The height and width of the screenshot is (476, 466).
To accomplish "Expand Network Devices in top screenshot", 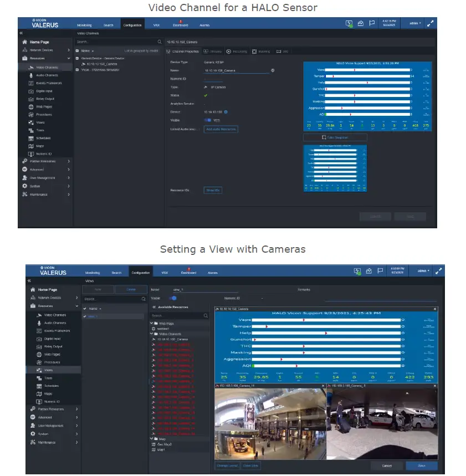I will pyautogui.click(x=69, y=50).
